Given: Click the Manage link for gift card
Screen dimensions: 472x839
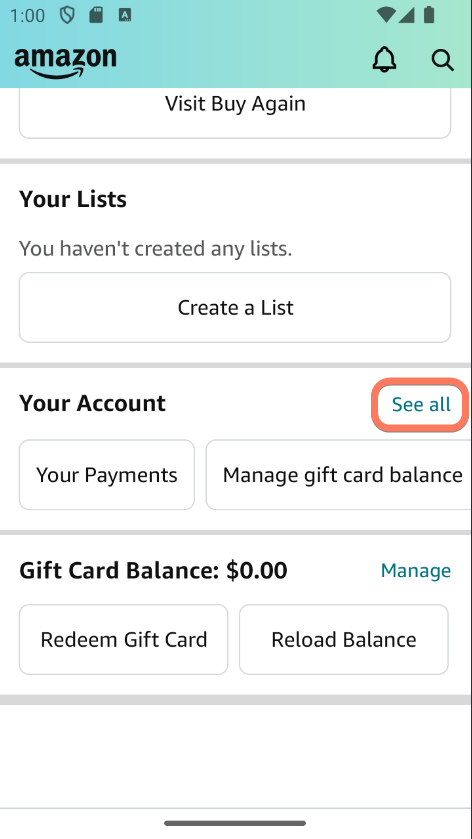Looking at the screenshot, I should click(416, 571).
